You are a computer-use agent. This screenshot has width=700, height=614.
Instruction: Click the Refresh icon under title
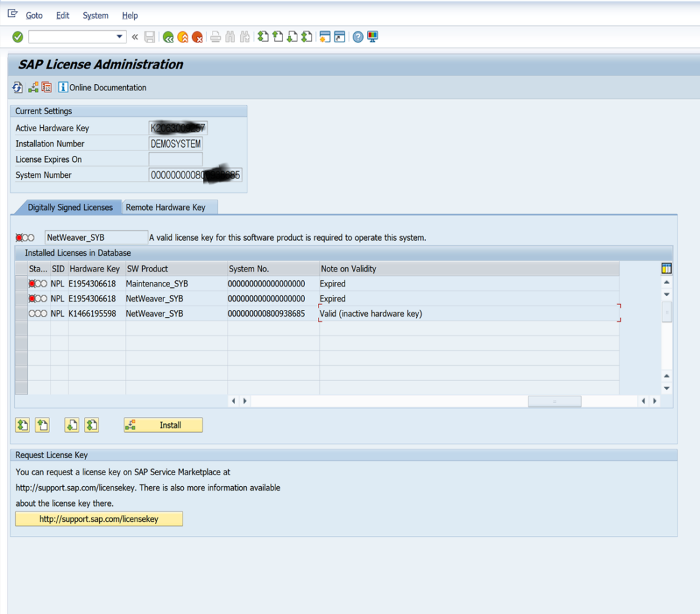(17, 88)
